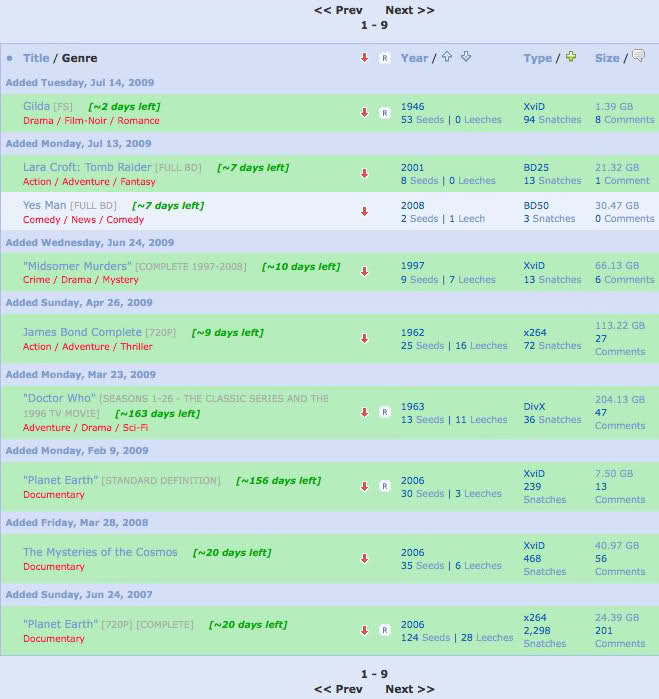The height and width of the screenshot is (699, 659).
Task: Open The Mysteries of the Cosmos title
Action: (100, 552)
